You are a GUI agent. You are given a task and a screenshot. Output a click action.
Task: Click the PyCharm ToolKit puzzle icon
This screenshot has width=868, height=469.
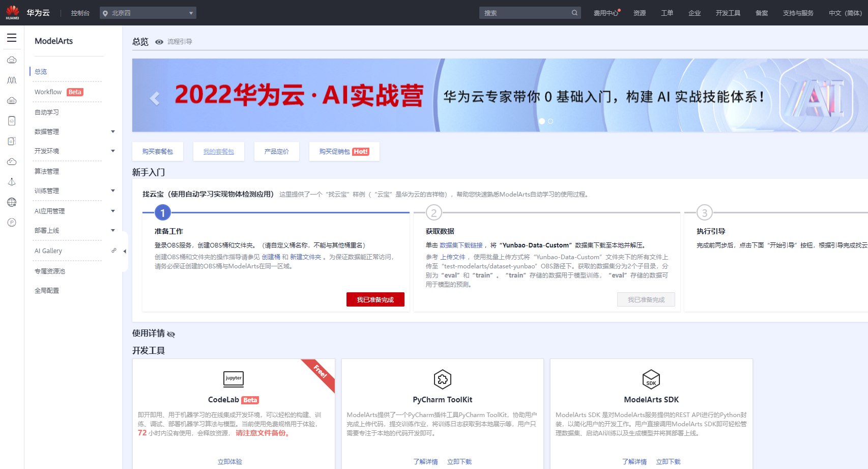pos(443,379)
